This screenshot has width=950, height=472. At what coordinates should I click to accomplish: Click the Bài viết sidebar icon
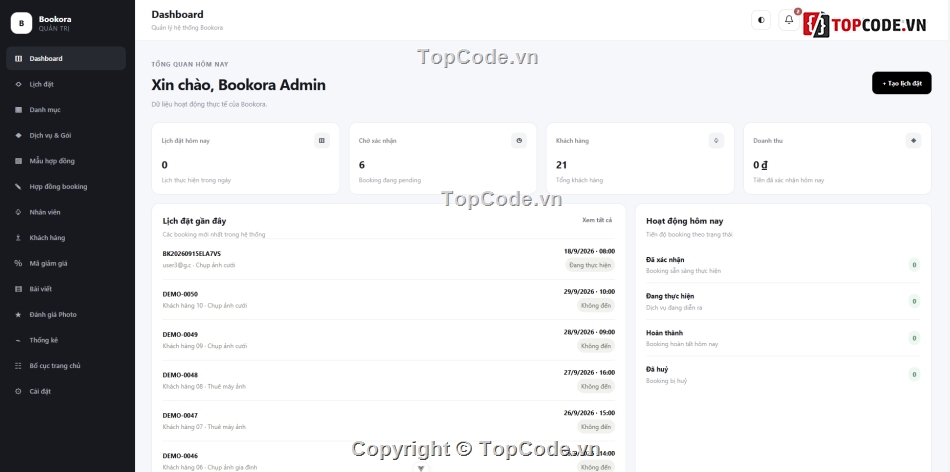tap(18, 289)
